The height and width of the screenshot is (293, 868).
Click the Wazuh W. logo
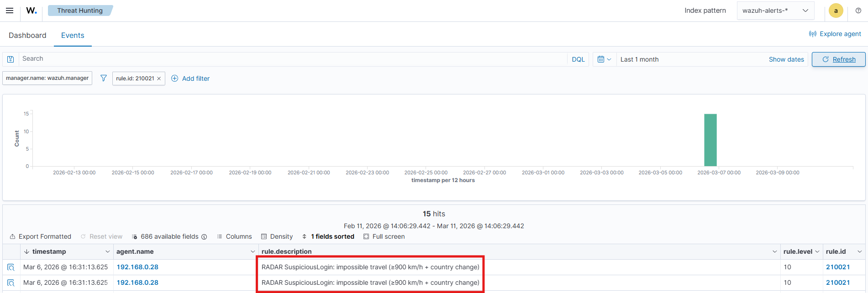[x=32, y=10]
